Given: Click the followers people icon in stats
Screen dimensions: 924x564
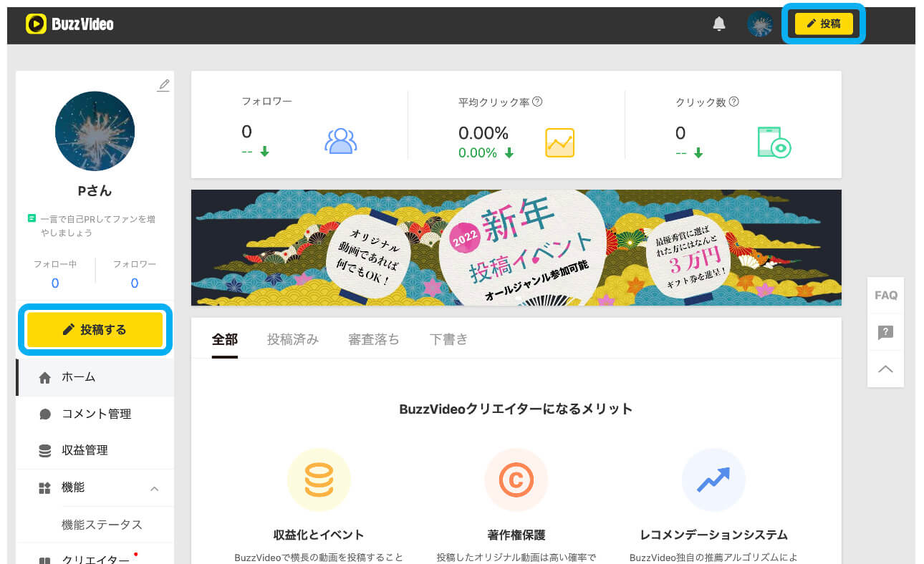Looking at the screenshot, I should [340, 141].
